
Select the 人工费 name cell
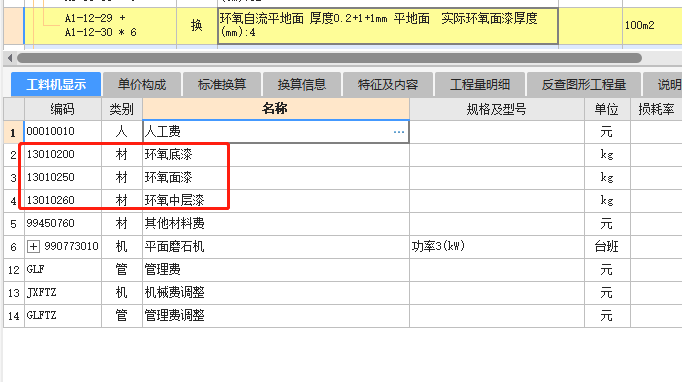(276, 131)
